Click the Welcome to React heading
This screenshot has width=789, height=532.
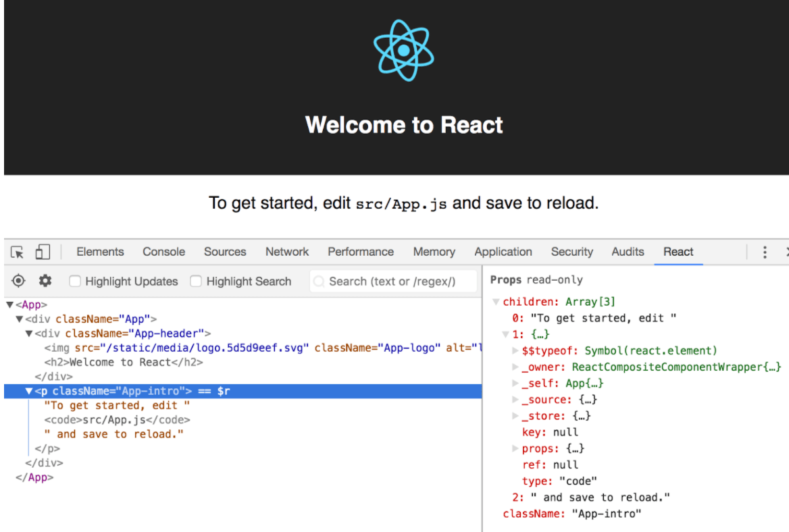point(403,125)
